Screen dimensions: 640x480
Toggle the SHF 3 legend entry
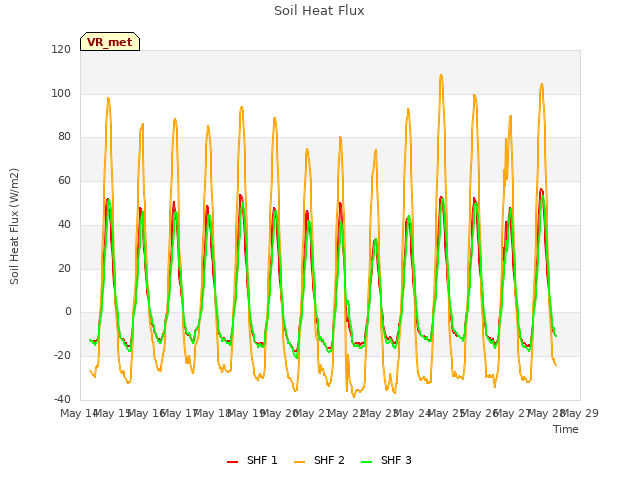click(x=386, y=460)
